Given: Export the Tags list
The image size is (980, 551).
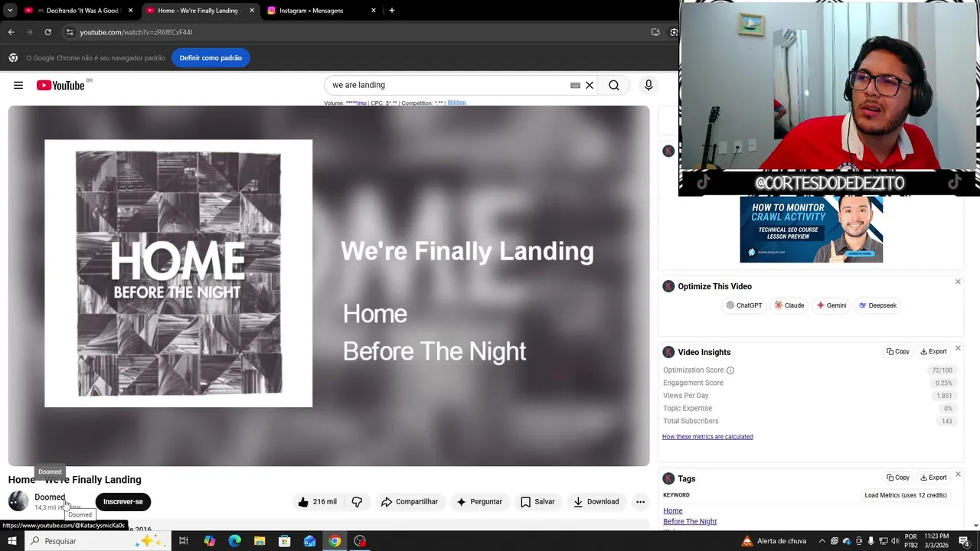Looking at the screenshot, I should tap(933, 478).
